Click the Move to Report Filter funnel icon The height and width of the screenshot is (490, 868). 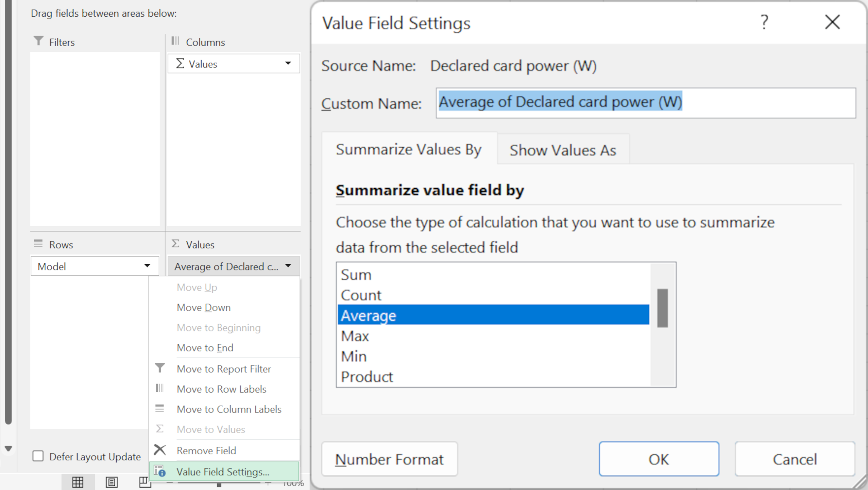159,368
